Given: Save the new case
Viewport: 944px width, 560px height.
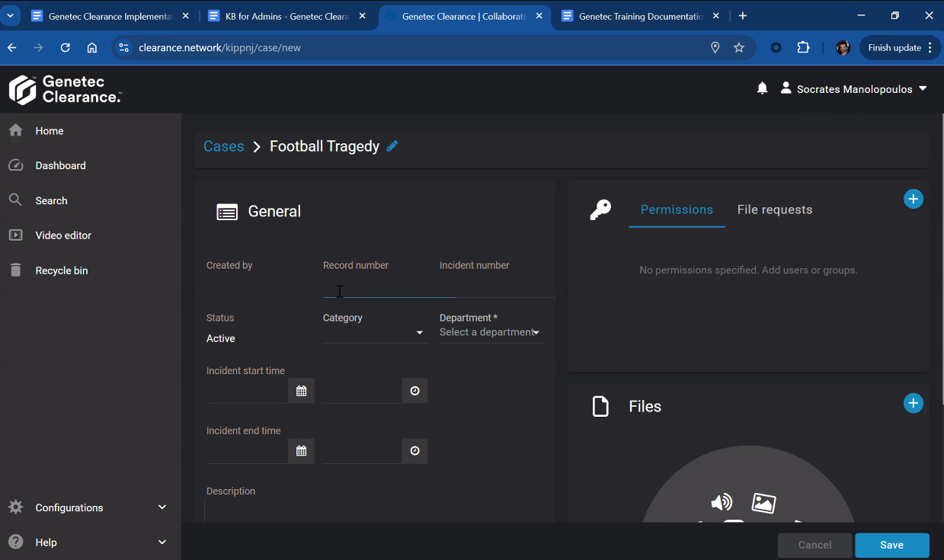Looking at the screenshot, I should (x=891, y=545).
